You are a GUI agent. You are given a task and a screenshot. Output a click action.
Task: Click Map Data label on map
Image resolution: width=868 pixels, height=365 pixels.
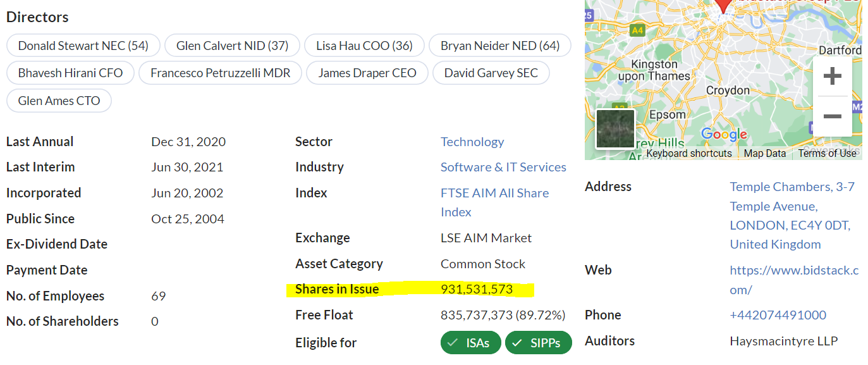click(x=764, y=153)
